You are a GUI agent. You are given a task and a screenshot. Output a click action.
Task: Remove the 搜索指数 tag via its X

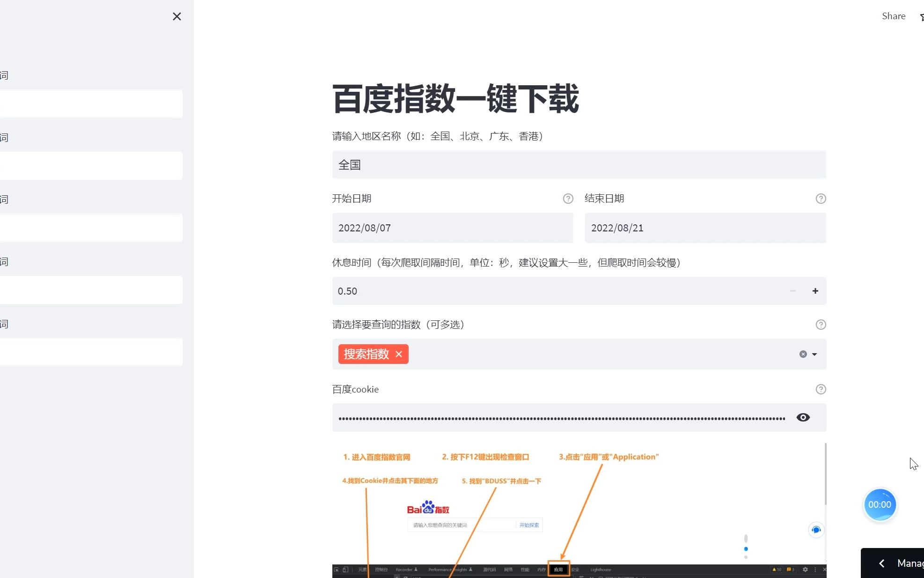point(399,354)
